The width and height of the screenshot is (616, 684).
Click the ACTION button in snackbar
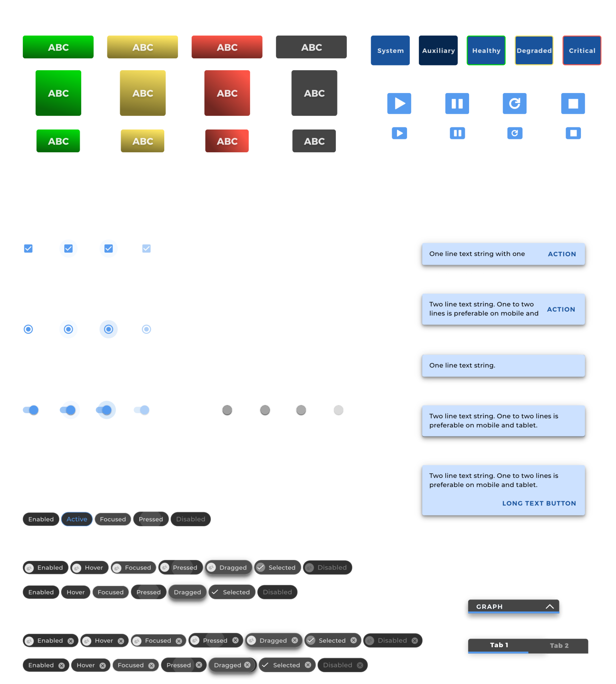click(x=561, y=254)
